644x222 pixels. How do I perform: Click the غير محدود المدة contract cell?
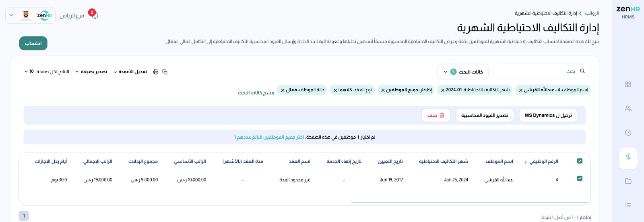[295, 180]
